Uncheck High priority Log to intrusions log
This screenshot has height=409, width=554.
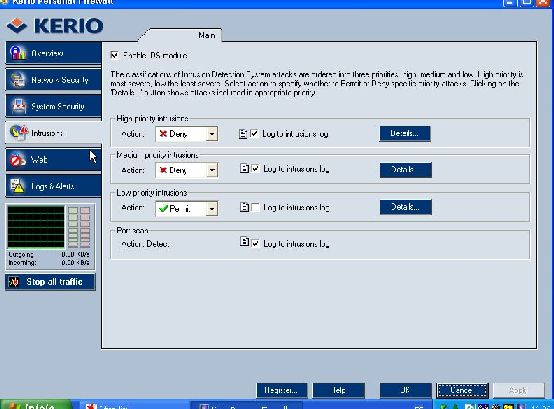click(x=254, y=134)
